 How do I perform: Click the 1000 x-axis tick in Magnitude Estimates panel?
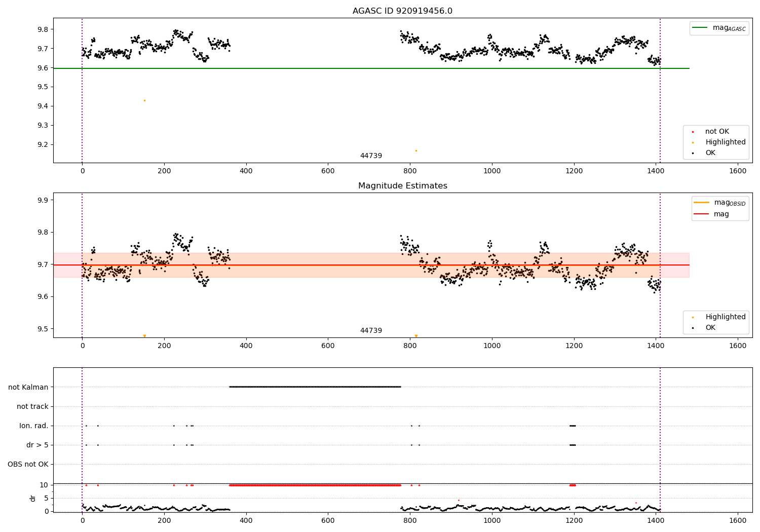(x=492, y=346)
